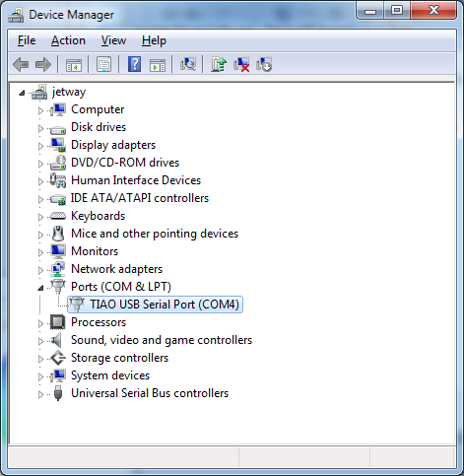Image resolution: width=464 pixels, height=476 pixels.
Task: Select the Display adapters label
Action: click(113, 145)
